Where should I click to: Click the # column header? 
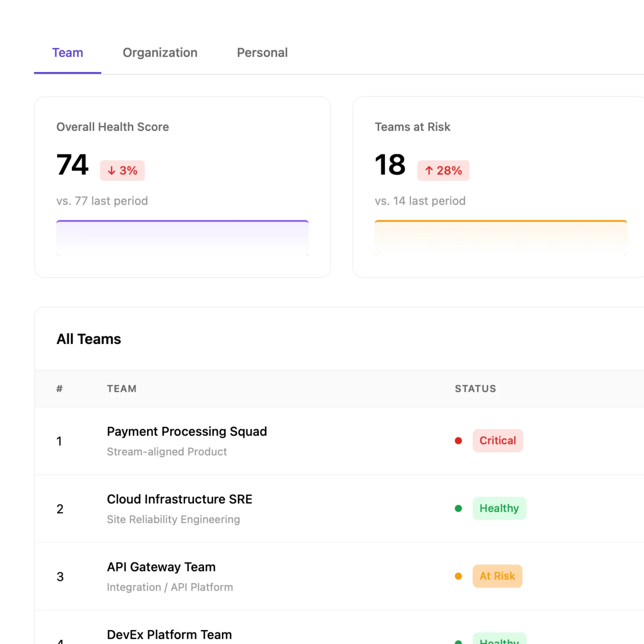[59, 389]
